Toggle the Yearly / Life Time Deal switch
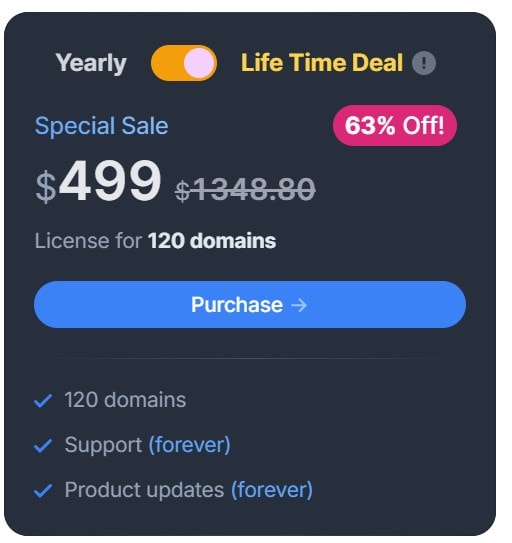 click(184, 63)
